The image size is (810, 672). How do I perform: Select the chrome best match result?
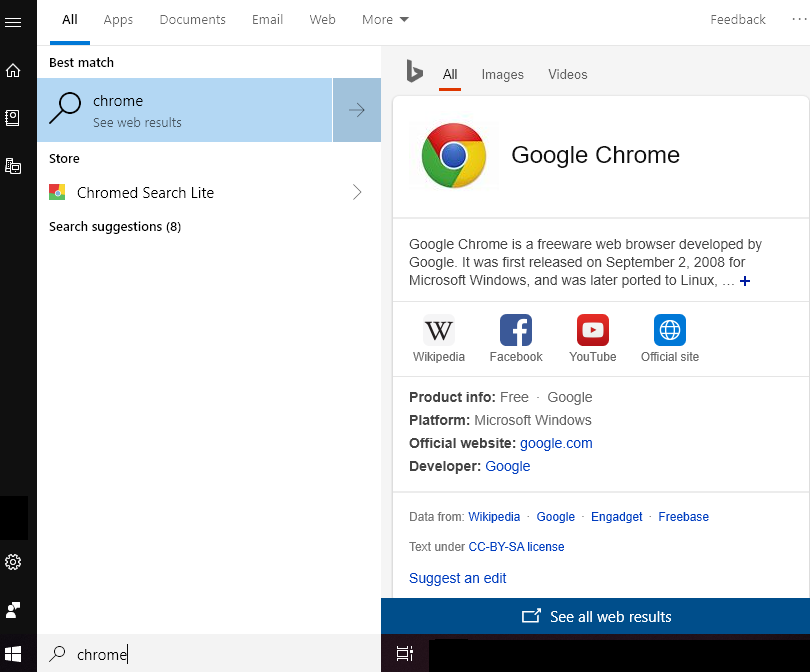184,110
